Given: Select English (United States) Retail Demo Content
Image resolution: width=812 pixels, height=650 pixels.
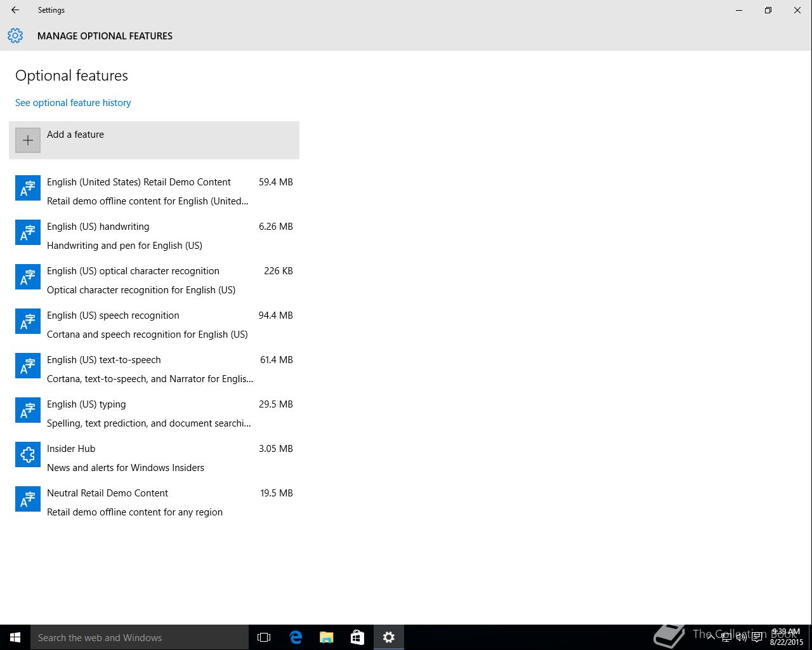Looking at the screenshot, I should point(154,191).
